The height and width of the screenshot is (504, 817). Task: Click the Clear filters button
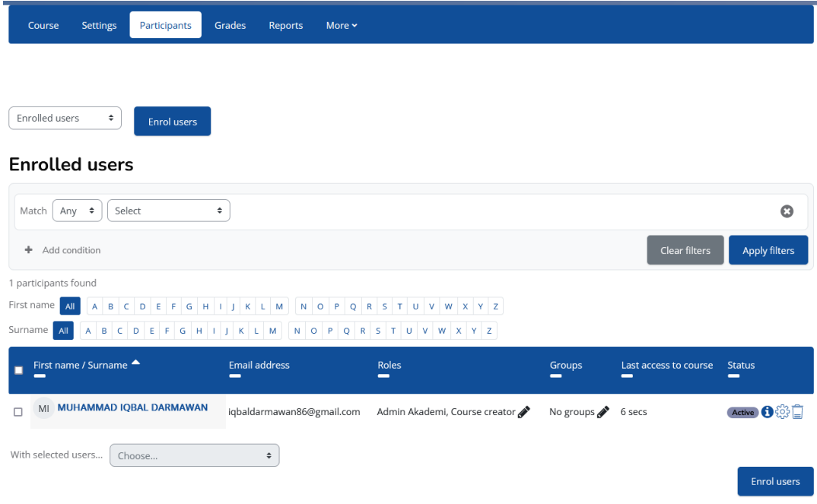tap(685, 250)
